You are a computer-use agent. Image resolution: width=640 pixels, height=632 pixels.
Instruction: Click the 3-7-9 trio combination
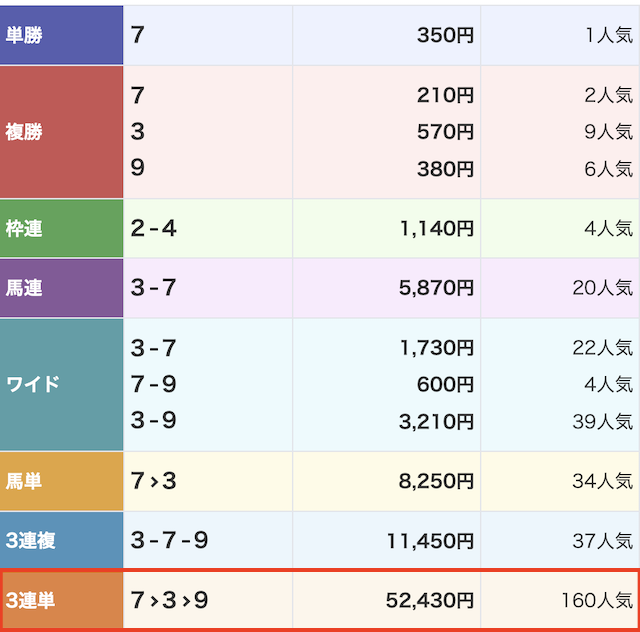pos(169,541)
